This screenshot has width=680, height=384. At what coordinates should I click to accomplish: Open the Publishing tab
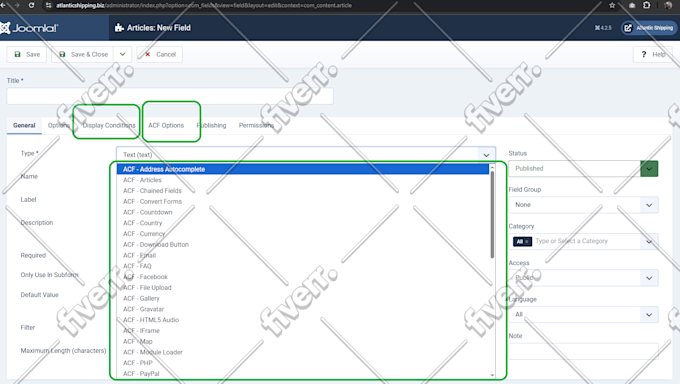coord(211,125)
